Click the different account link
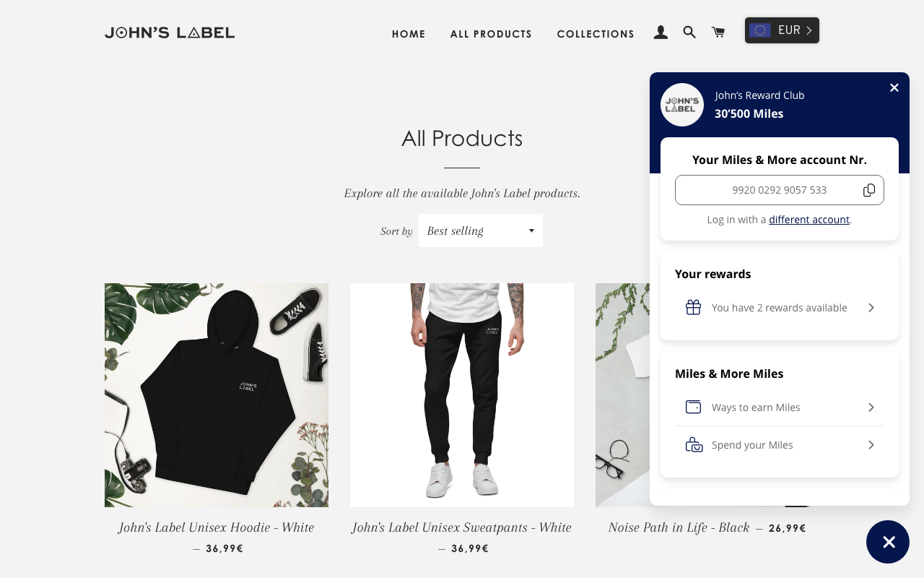Image resolution: width=924 pixels, height=578 pixels. (809, 220)
